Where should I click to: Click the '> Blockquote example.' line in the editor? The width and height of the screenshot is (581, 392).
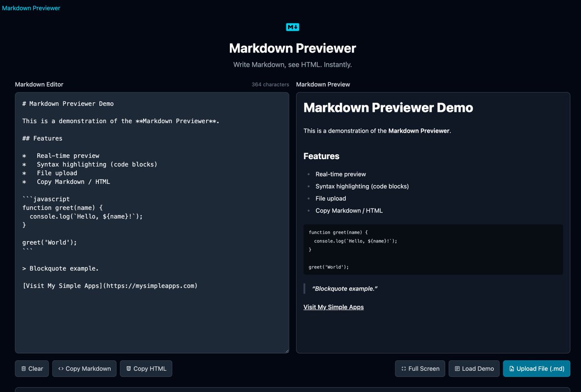click(x=61, y=268)
